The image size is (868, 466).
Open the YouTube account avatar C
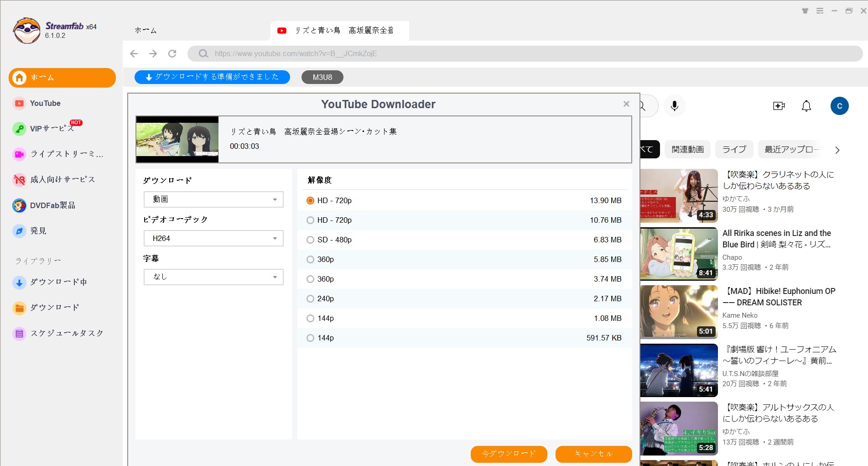[x=839, y=106]
